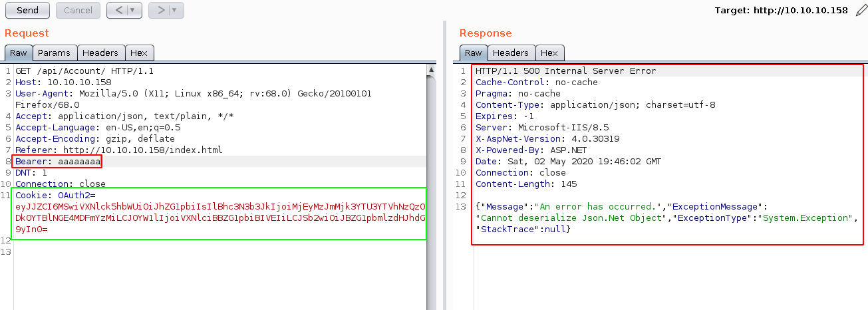Image resolution: width=868 pixels, height=310 pixels.
Task: Click the Cancel button
Action: 78,10
